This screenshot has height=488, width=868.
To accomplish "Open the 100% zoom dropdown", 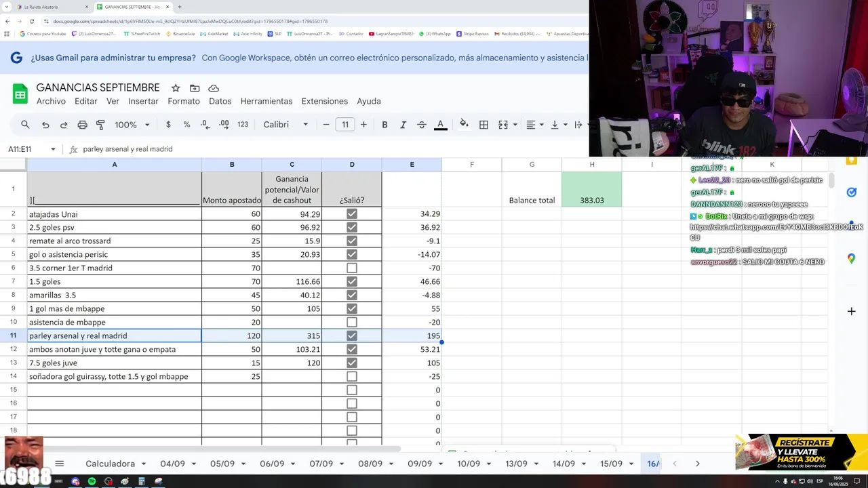I will coord(132,125).
